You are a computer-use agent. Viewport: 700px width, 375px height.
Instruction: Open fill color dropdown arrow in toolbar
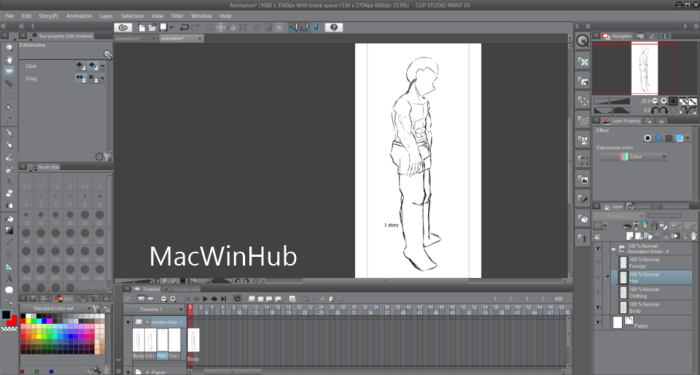tap(172, 28)
